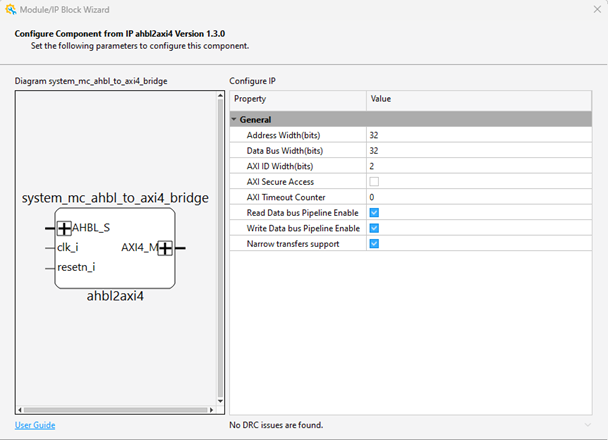Select Read Data bus Pipeline Enable label
This screenshot has width=608, height=440.
302,212
